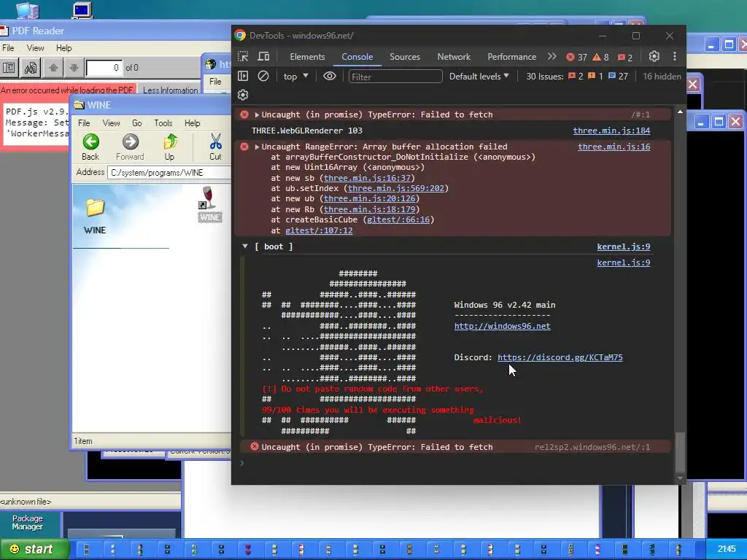747x560 pixels.
Task: Open the Go menu in WINE explorer
Action: 136,122
